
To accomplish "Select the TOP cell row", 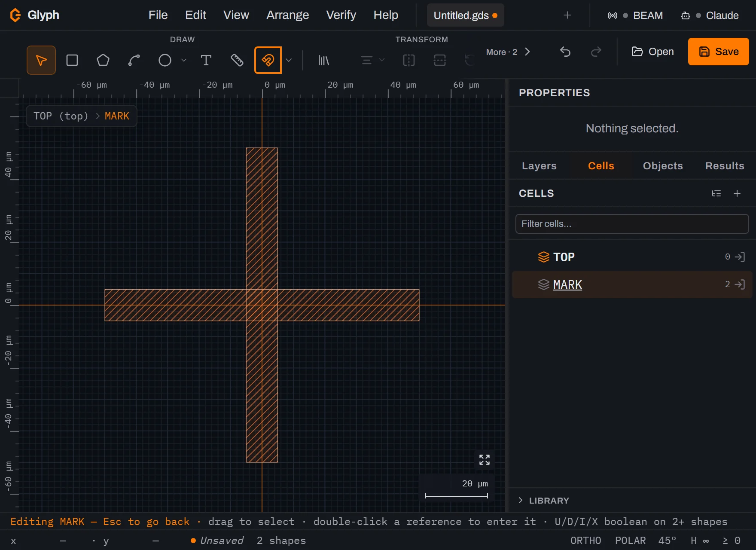I will [632, 257].
